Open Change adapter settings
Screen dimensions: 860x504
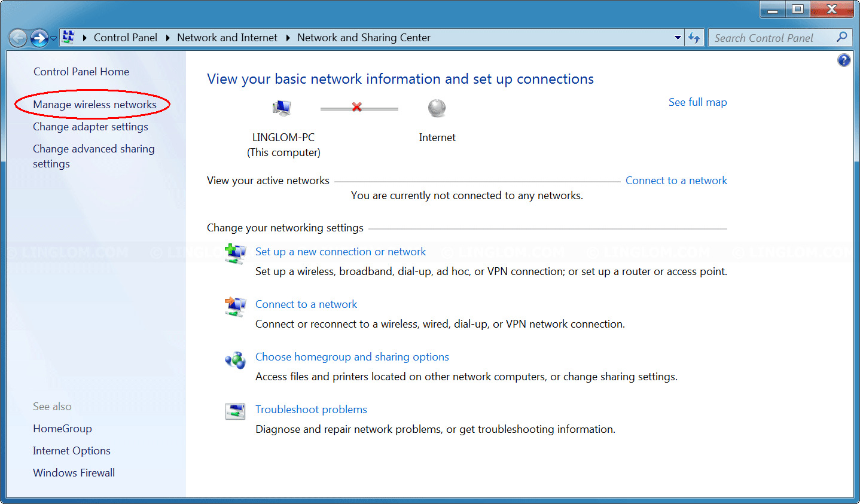click(x=90, y=127)
